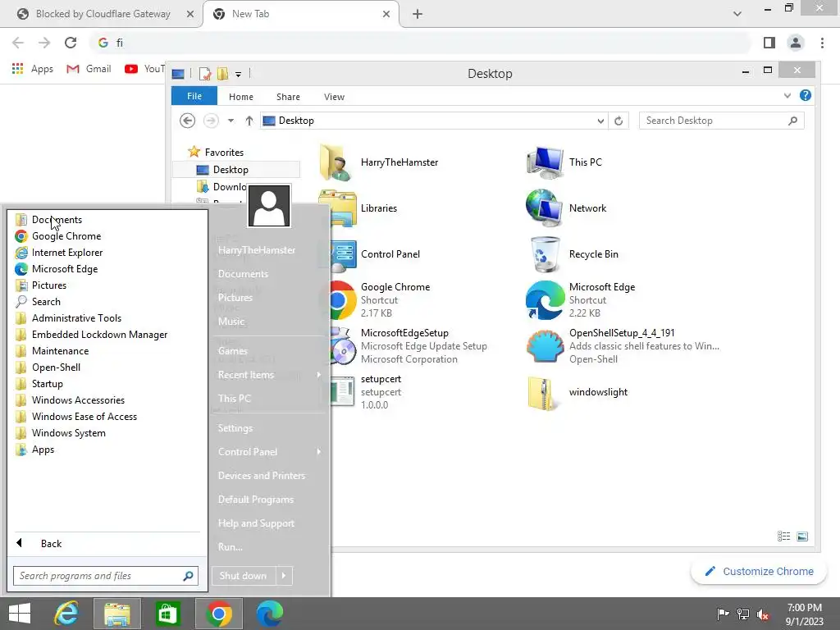Choose Run... in the start menu
840x630 pixels.
pos(231,547)
